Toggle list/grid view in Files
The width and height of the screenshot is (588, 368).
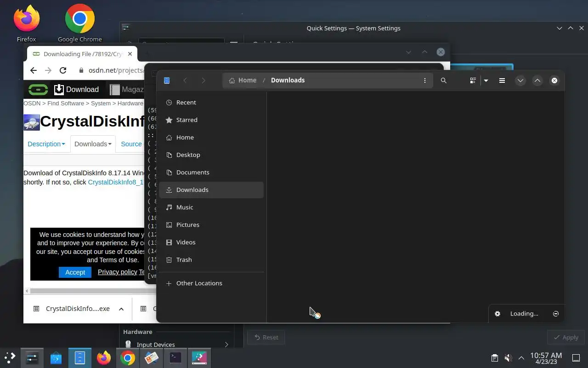coord(473,80)
